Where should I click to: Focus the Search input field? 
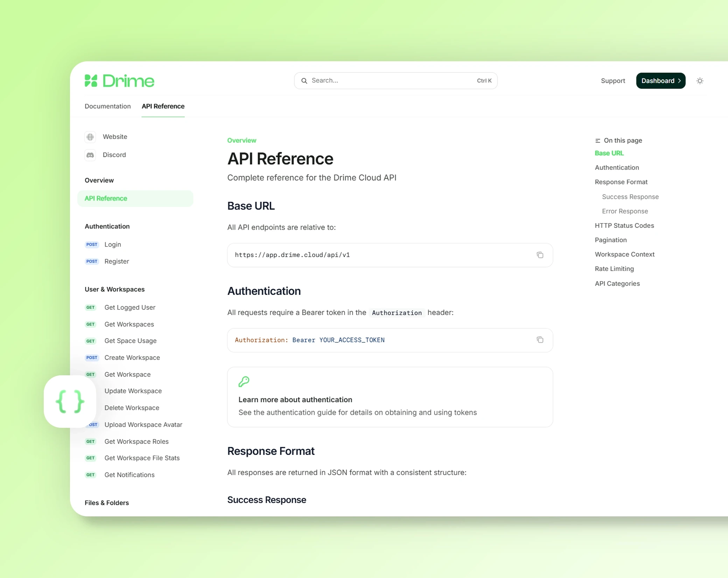[x=395, y=81]
